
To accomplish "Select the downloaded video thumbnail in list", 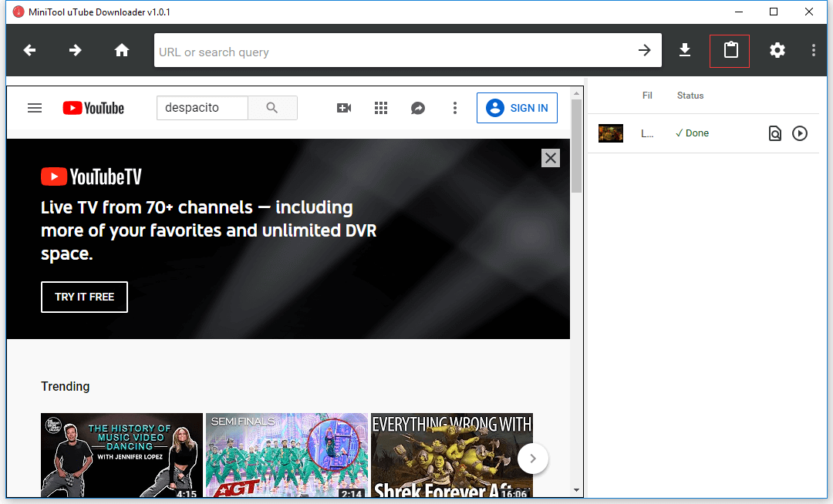I will coord(610,133).
